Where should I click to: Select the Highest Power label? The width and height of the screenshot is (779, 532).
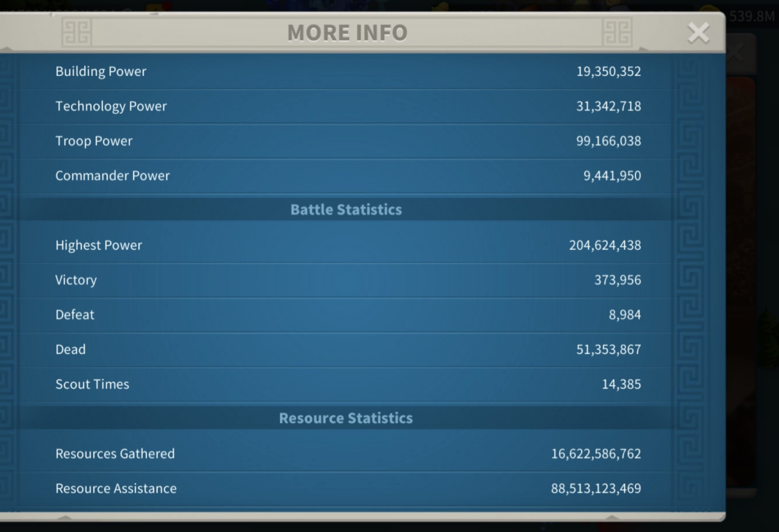[99, 246]
